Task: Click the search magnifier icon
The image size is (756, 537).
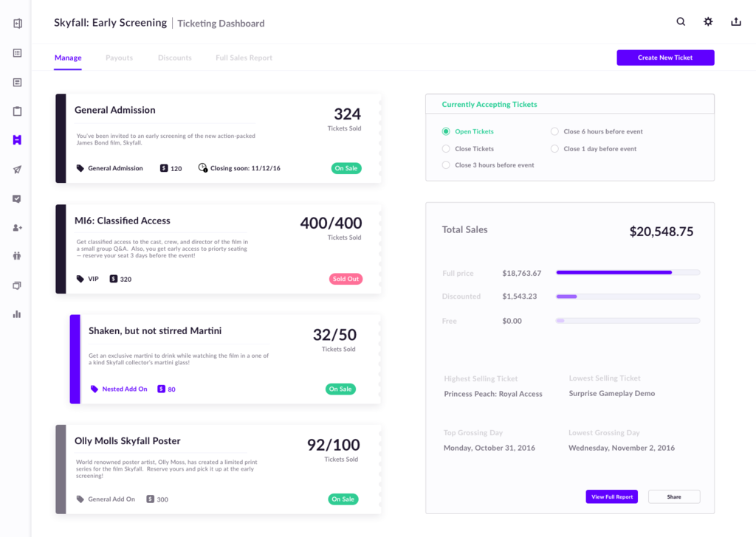Action: coord(681,22)
